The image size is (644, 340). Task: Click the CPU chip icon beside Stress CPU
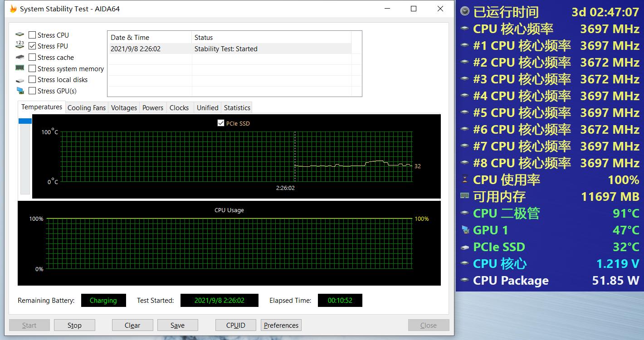click(20, 35)
